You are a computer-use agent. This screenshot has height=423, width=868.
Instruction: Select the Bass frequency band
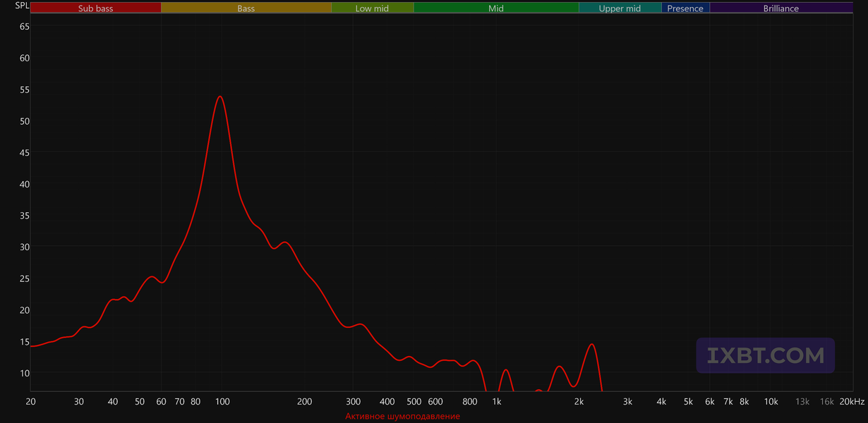tap(246, 8)
